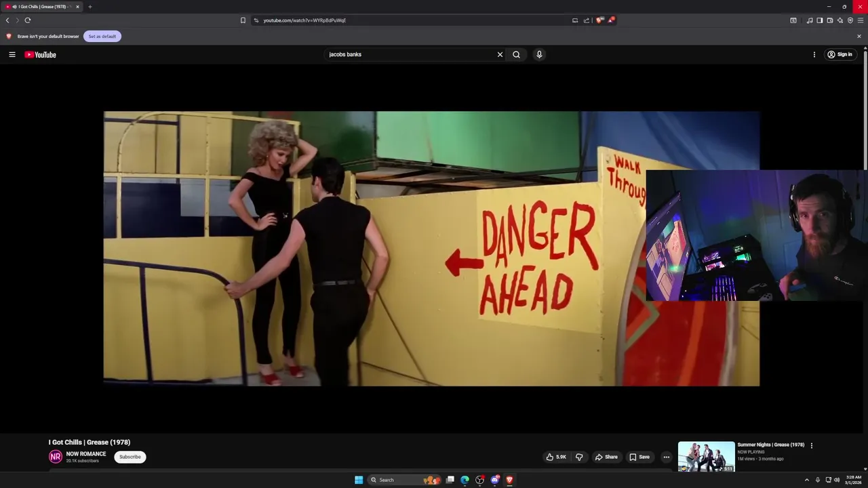This screenshot has width=868, height=488.
Task: Open the YouTube hamburger guide menu
Action: tap(12, 54)
